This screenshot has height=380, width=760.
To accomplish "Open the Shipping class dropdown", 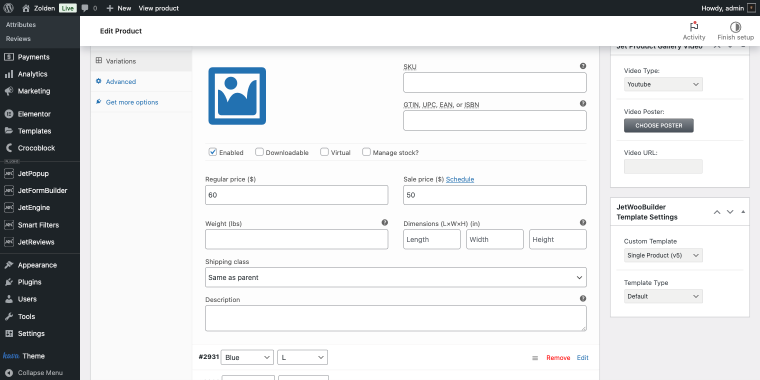I will click(x=396, y=277).
